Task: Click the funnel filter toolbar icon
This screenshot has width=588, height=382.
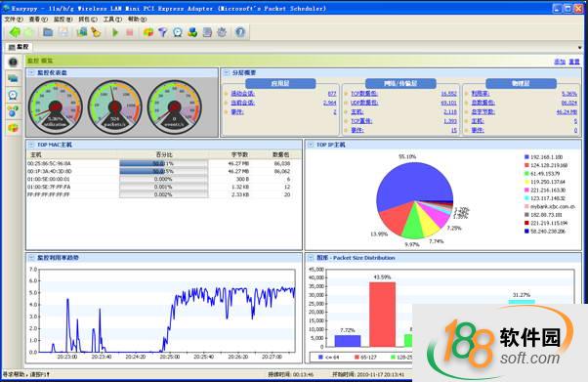Action: tap(162, 32)
